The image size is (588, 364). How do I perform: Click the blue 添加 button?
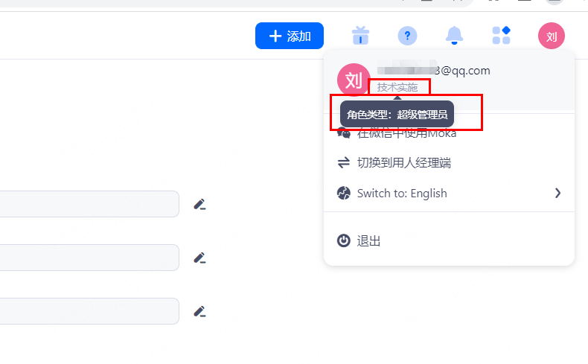coord(290,36)
